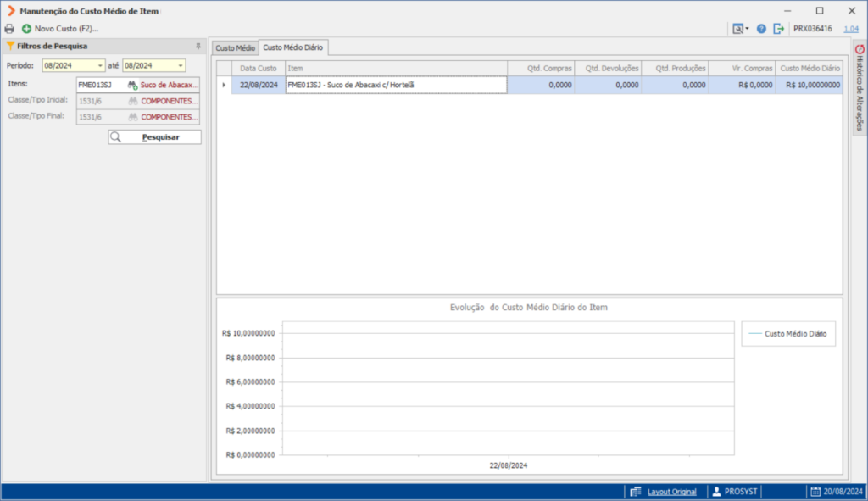Open the Layout Original link in status bar
This screenshot has height=501, width=868.
pos(671,492)
